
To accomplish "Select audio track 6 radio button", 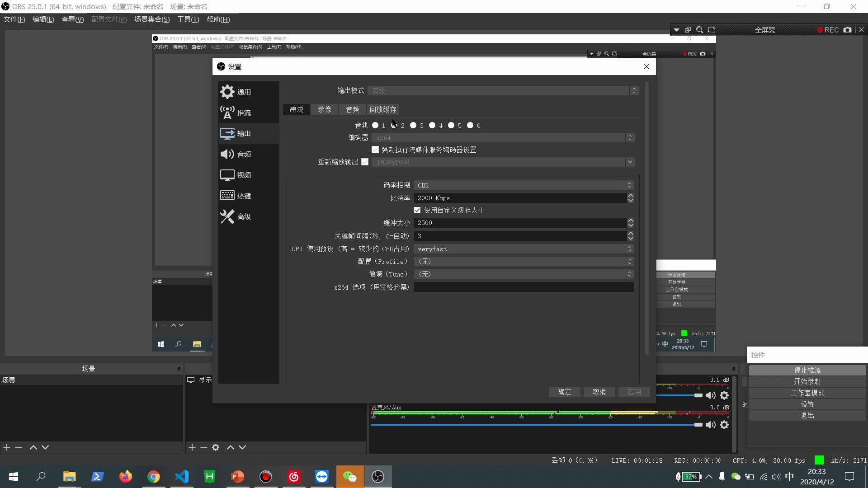I will click(470, 126).
